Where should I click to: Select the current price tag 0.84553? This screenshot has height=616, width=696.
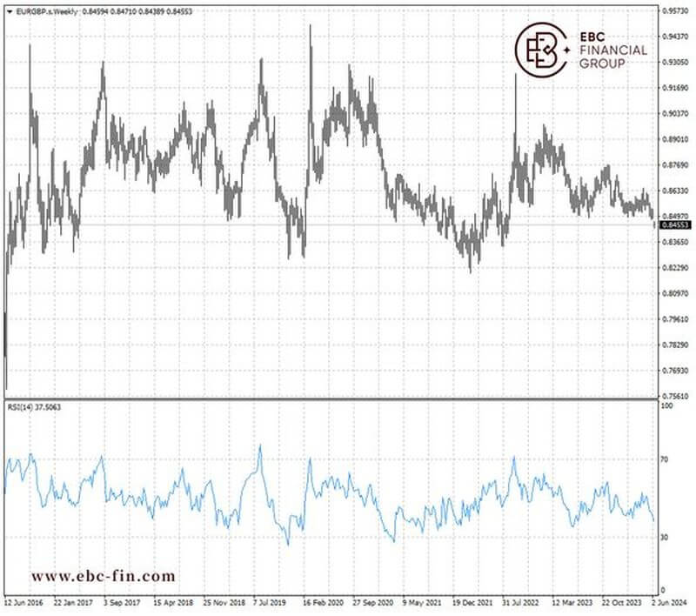coord(675,224)
